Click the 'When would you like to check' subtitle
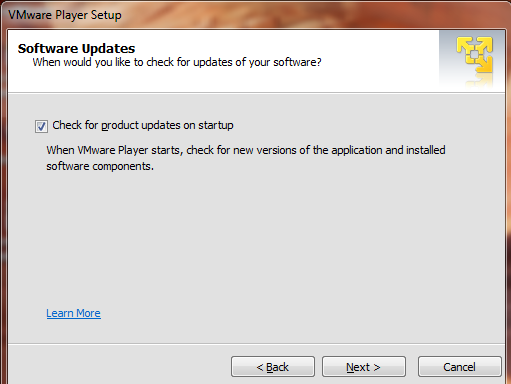Viewport: 511px width, 384px height. (177, 62)
